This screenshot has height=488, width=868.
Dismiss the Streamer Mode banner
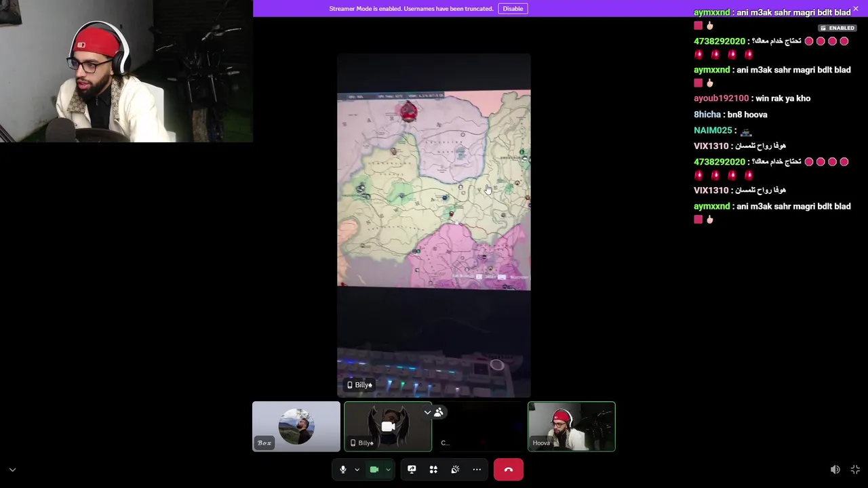coord(856,9)
